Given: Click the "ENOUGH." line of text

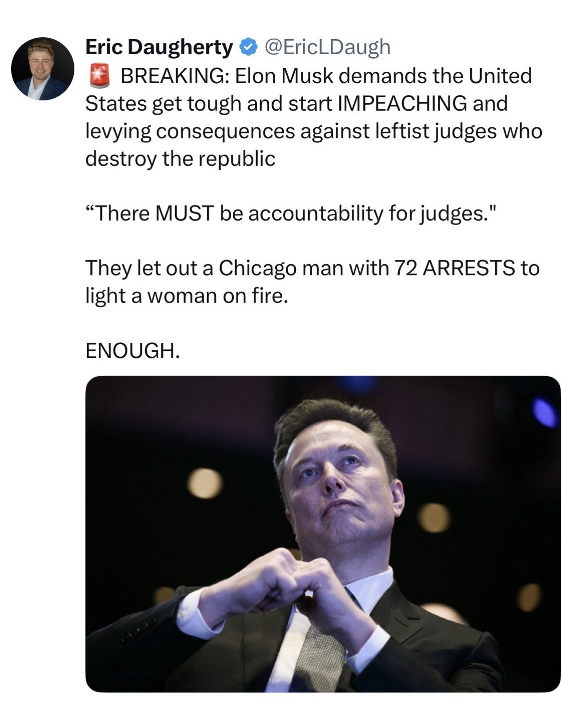Looking at the screenshot, I should click(x=132, y=351).
